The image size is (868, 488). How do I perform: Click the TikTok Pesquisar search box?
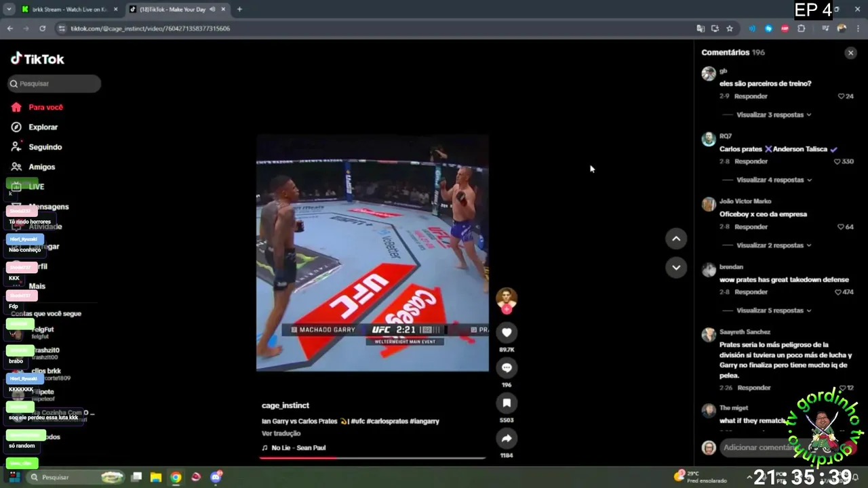click(54, 83)
